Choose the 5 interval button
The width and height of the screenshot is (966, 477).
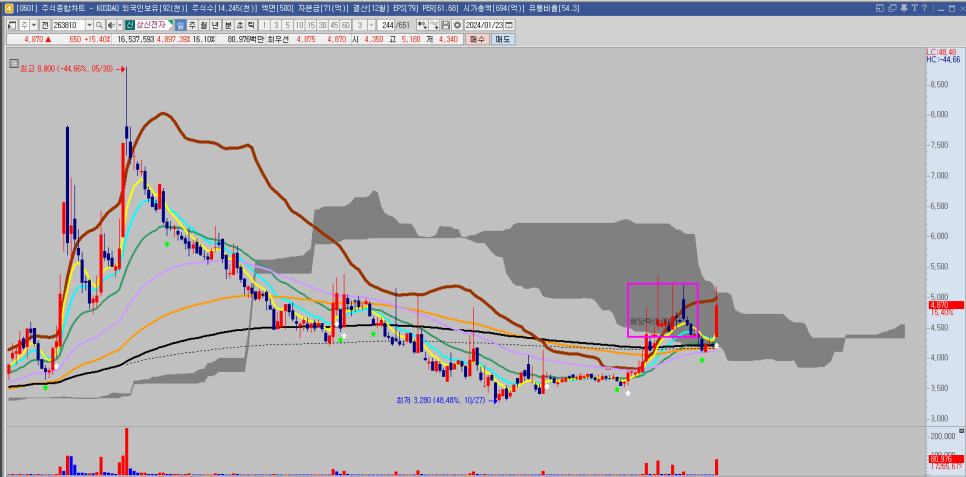(x=288, y=25)
